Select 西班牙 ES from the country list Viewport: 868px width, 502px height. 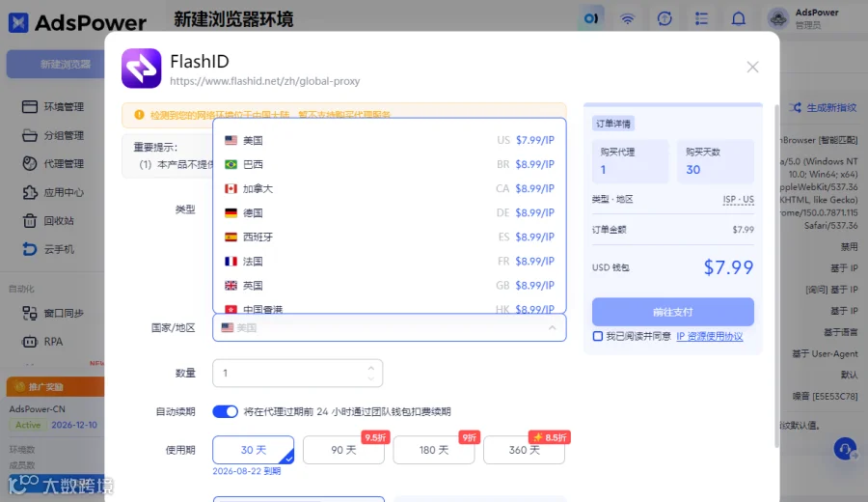pyautogui.click(x=390, y=237)
